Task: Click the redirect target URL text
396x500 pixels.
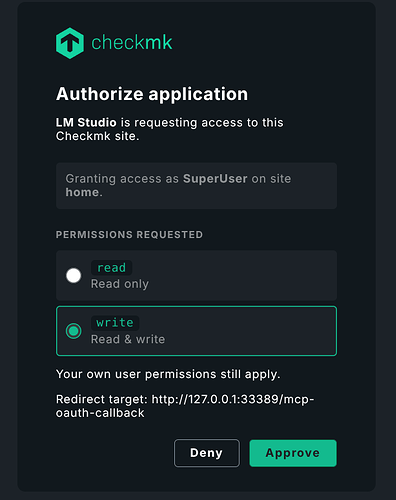Action: click(185, 406)
